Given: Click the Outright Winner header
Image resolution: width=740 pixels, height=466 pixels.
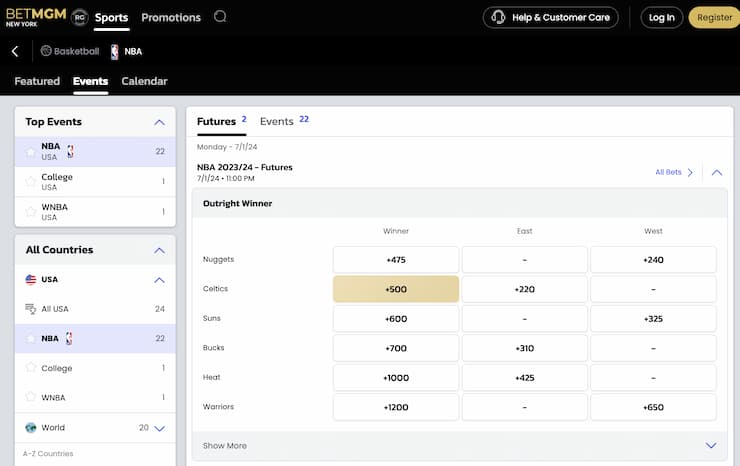Looking at the screenshot, I should pyautogui.click(x=459, y=203).
